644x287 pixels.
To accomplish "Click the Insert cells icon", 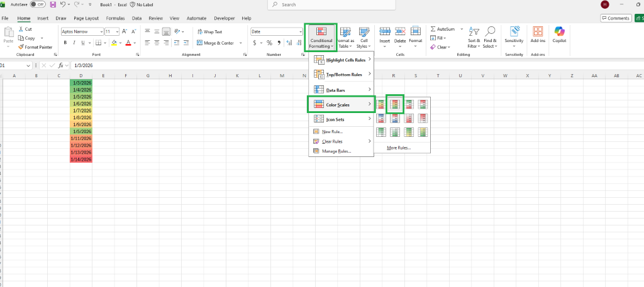I will (385, 31).
